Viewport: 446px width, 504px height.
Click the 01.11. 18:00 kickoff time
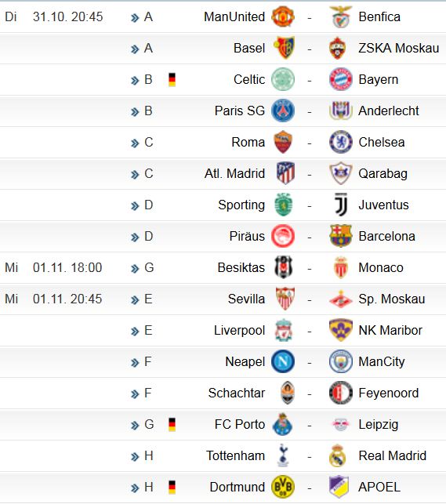[67, 267]
